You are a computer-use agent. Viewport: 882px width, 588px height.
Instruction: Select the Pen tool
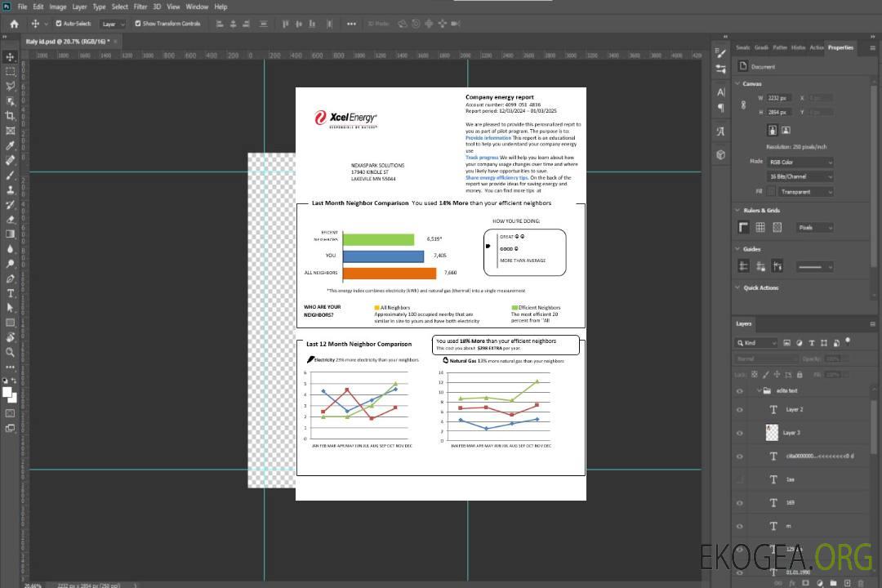coord(10,278)
